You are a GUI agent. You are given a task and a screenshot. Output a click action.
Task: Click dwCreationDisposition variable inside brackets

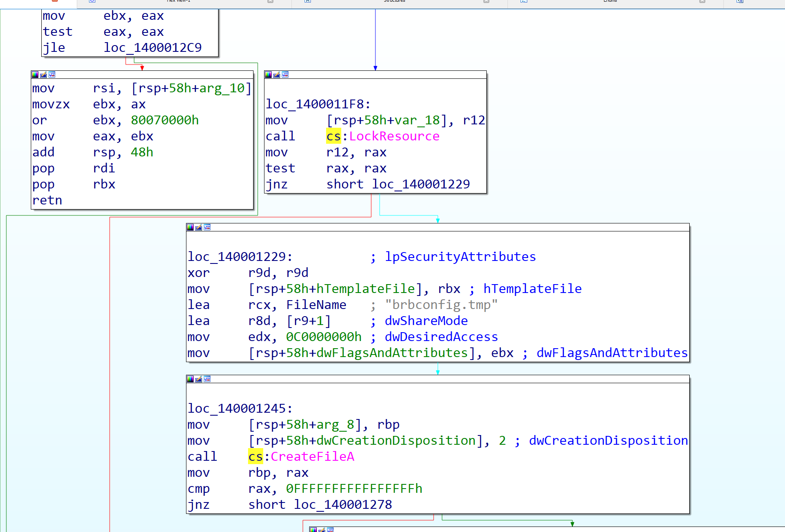click(396, 441)
